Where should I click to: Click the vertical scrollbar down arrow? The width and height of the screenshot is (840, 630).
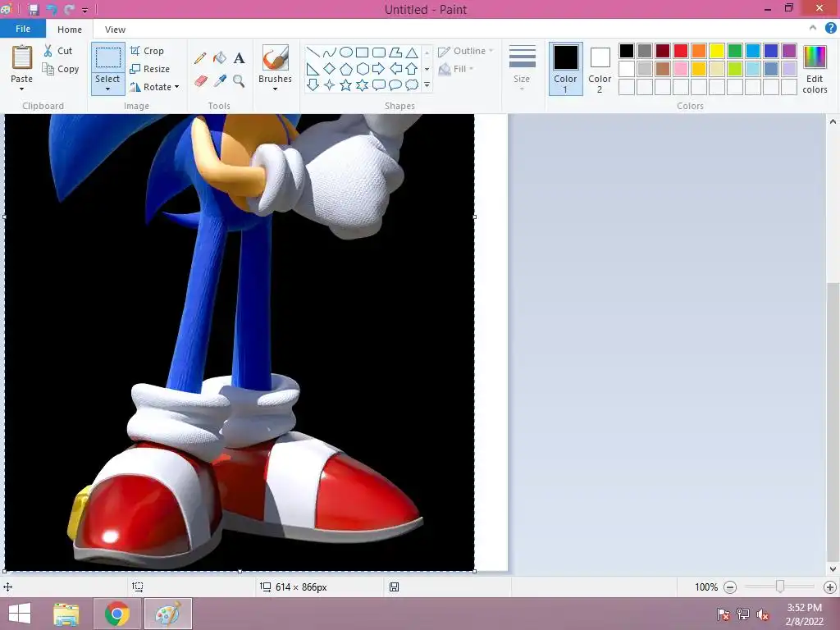coord(833,569)
